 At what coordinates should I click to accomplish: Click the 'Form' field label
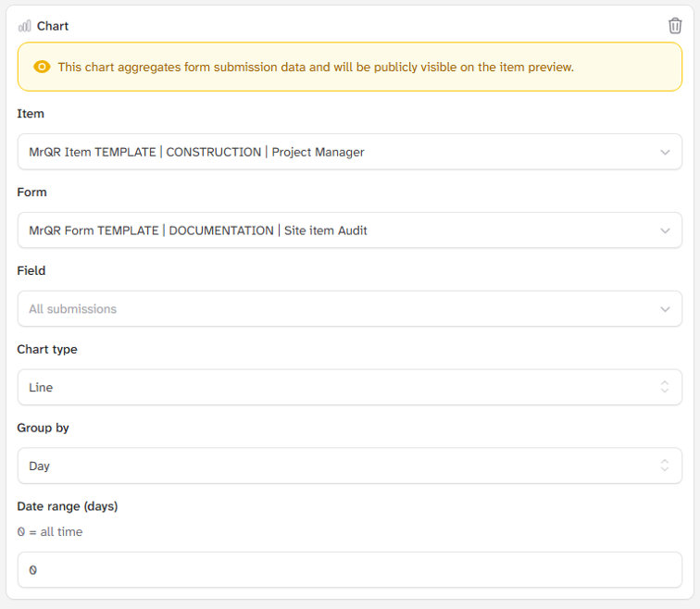coord(31,193)
